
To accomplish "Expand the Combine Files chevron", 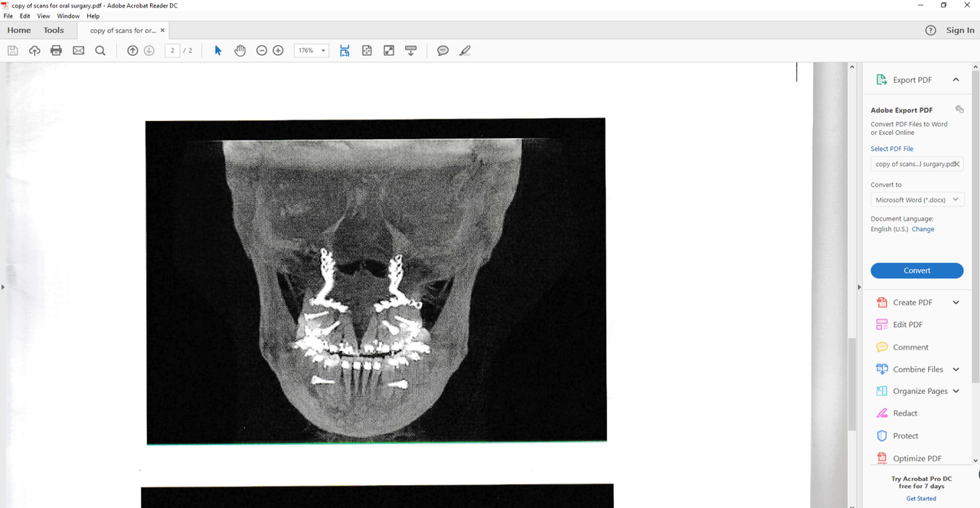I will (955, 369).
